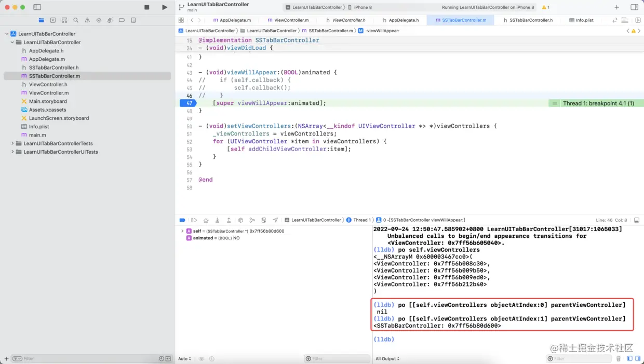This screenshot has width=644, height=364.
Task: Expand the LearnUITabBarControllerTests folder
Action: [x=12, y=143]
